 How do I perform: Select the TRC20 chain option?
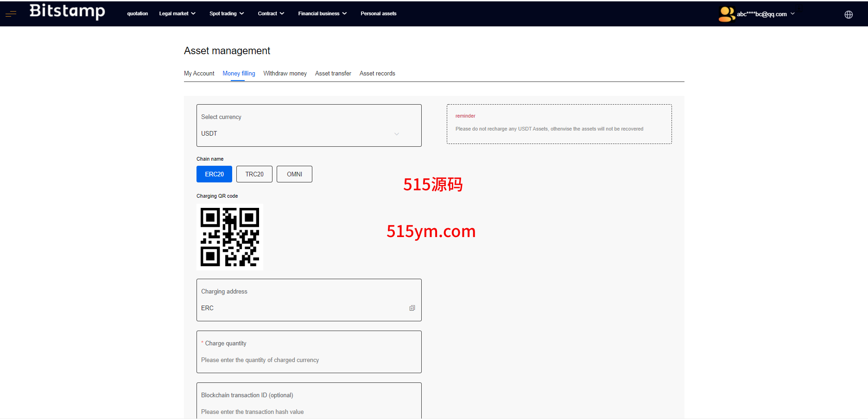[254, 174]
